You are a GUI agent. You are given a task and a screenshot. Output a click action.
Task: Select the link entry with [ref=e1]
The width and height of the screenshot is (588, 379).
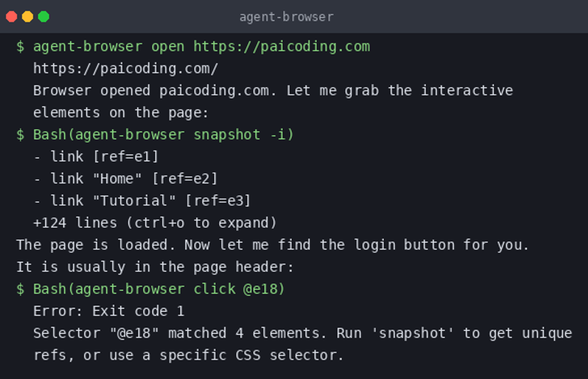pyautogui.click(x=96, y=157)
